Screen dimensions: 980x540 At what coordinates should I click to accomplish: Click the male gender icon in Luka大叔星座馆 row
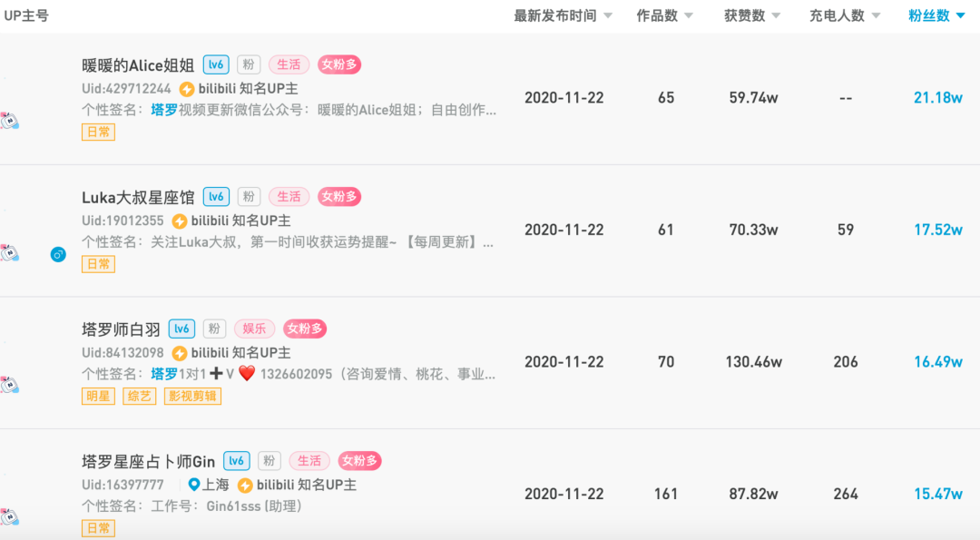tap(58, 255)
